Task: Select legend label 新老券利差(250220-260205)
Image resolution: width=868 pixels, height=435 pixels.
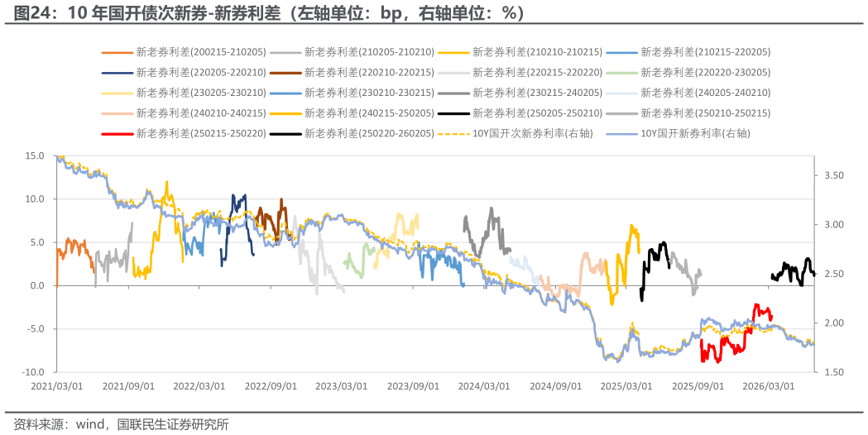Action: pyautogui.click(x=370, y=134)
